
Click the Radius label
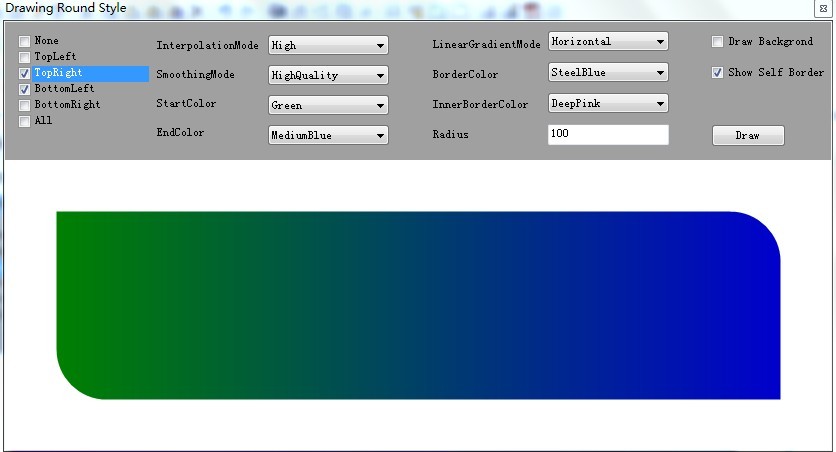tap(450, 134)
